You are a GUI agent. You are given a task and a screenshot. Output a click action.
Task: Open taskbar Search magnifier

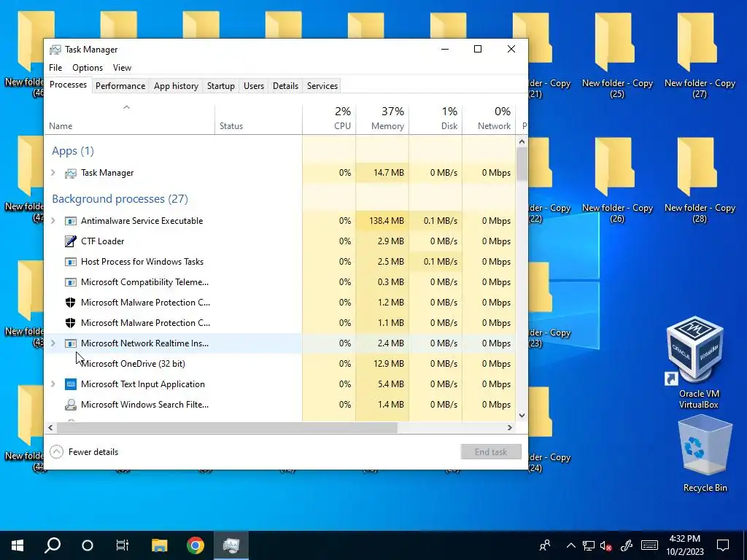pyautogui.click(x=53, y=545)
